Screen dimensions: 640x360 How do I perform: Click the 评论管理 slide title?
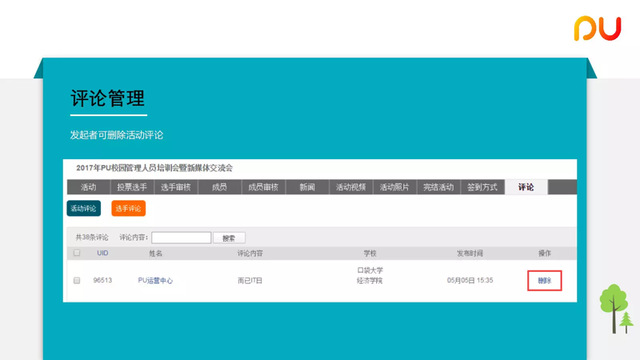[x=108, y=98]
